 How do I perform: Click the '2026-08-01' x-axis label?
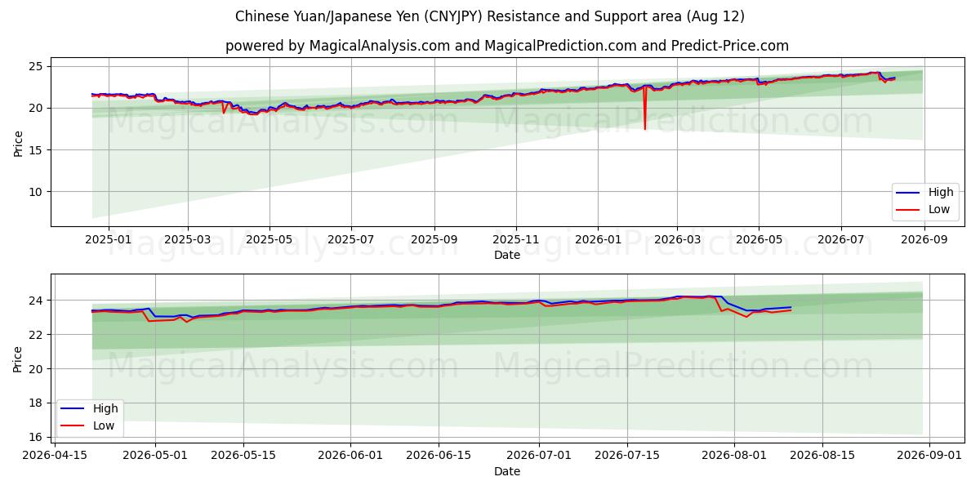pyautogui.click(x=734, y=456)
